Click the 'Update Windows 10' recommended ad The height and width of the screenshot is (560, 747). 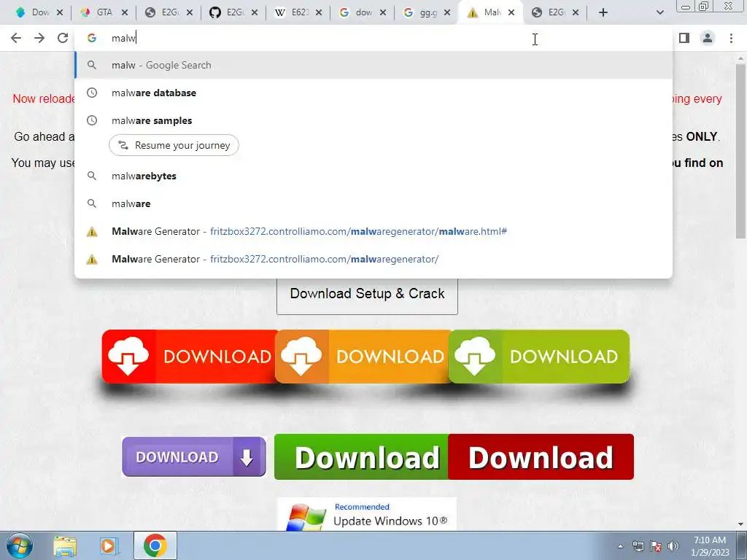coord(367,514)
